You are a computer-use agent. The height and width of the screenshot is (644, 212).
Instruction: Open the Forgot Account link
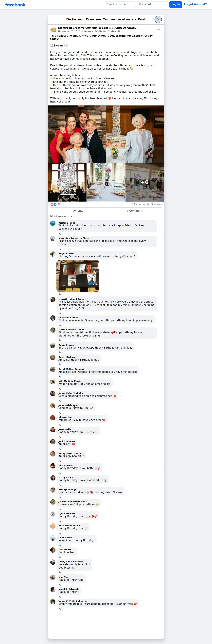pos(195,4)
